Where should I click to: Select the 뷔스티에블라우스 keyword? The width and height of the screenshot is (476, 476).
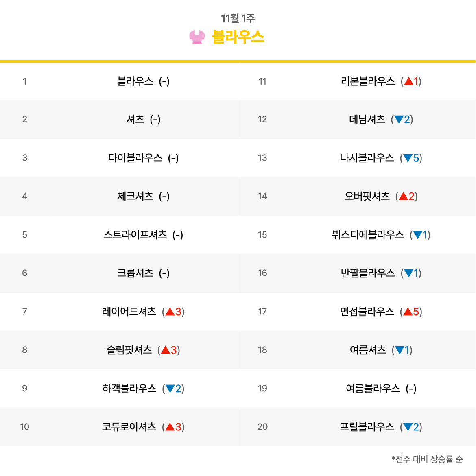point(368,235)
